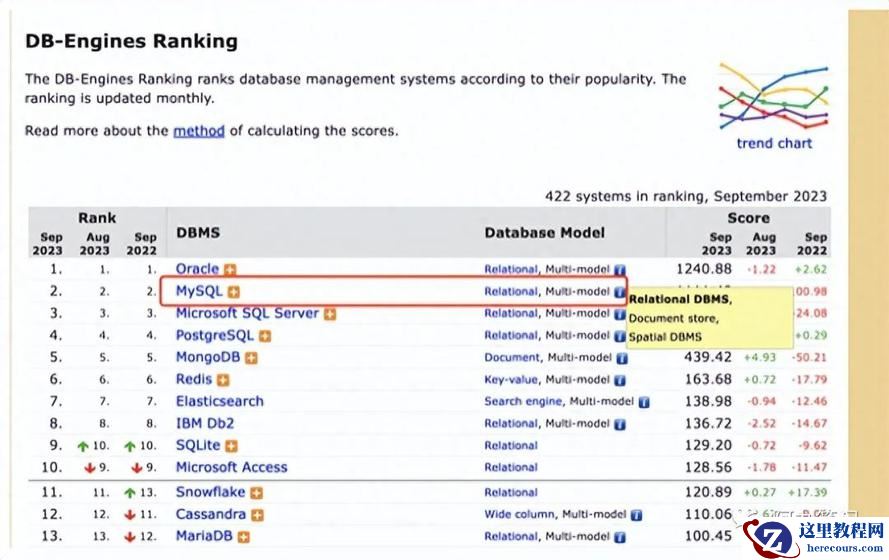Click the info icon in MongoDB's row
The height and width of the screenshot is (560, 889).
tap(622, 359)
